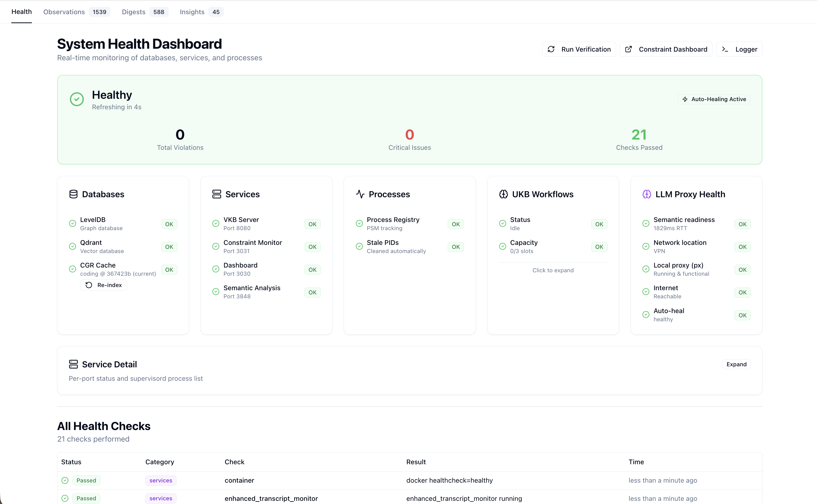This screenshot has height=504, width=817.
Task: Click the Internet green check icon
Action: [x=646, y=292]
